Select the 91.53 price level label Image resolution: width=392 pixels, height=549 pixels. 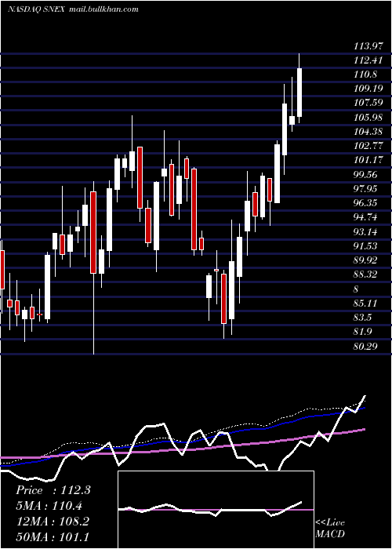pyautogui.click(x=365, y=245)
